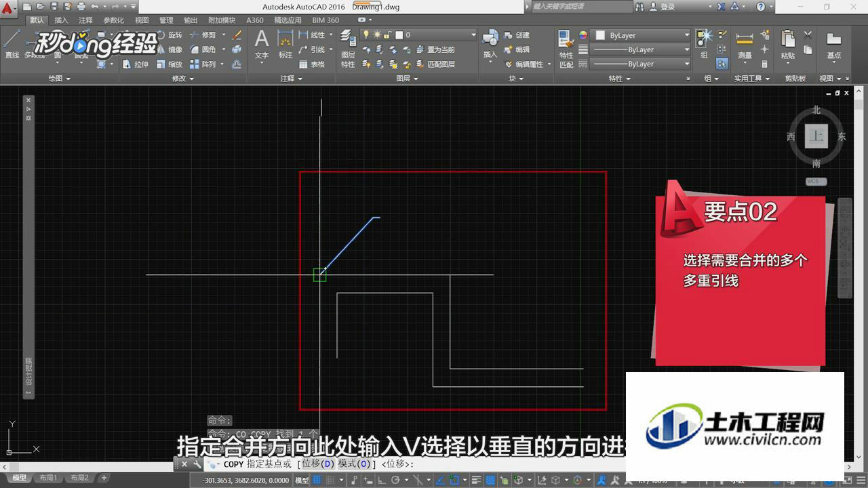Click the Insert block (插入) icon

click(x=490, y=45)
